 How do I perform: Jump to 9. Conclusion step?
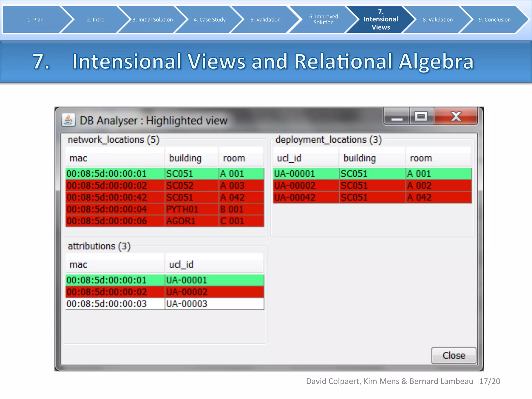(x=494, y=20)
